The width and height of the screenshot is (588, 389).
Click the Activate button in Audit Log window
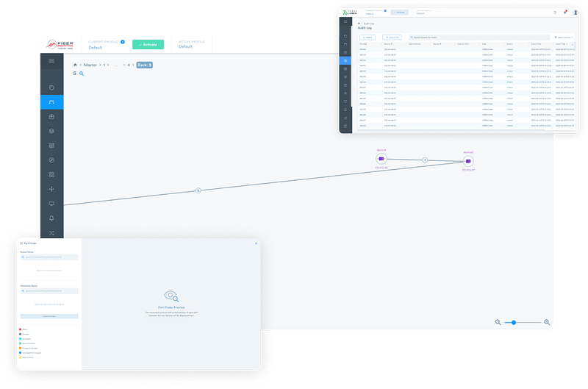point(400,13)
